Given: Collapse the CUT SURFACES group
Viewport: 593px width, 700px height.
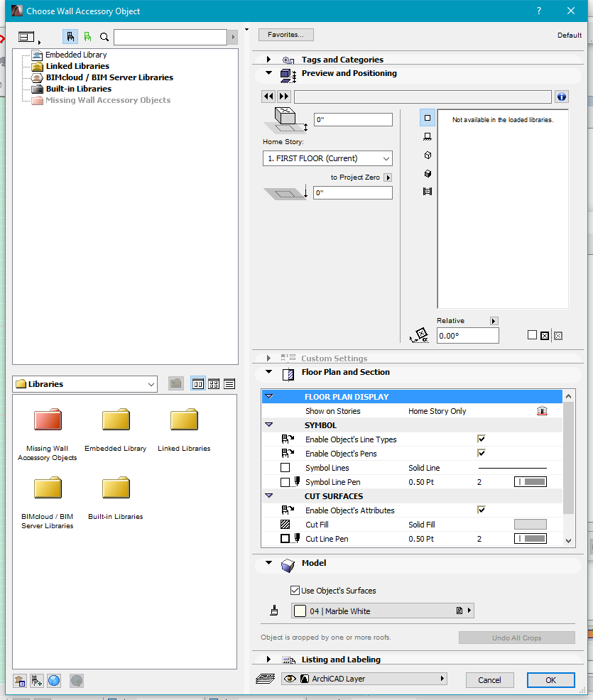Looking at the screenshot, I should 269,496.
